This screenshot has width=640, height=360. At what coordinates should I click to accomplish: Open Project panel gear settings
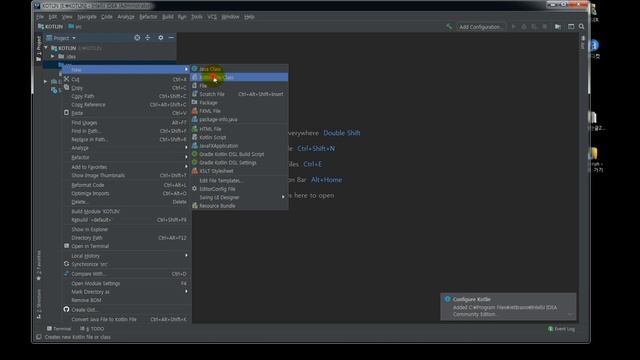coord(160,38)
